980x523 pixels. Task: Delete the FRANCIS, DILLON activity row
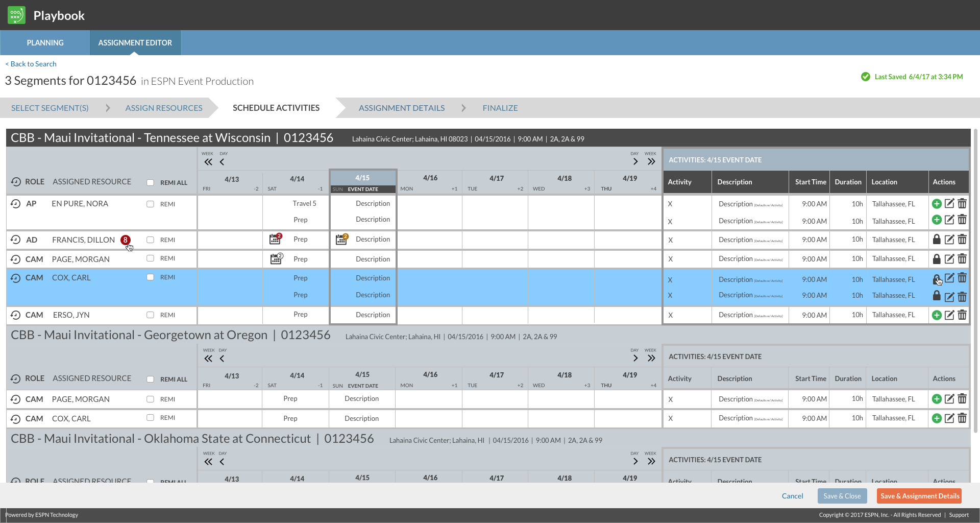[x=962, y=239]
